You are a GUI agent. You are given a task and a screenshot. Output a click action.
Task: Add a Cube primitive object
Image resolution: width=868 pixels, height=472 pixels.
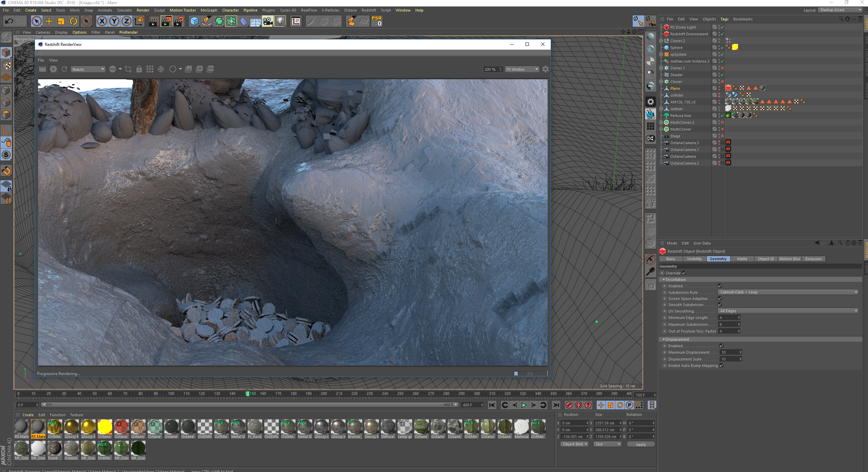[x=194, y=21]
